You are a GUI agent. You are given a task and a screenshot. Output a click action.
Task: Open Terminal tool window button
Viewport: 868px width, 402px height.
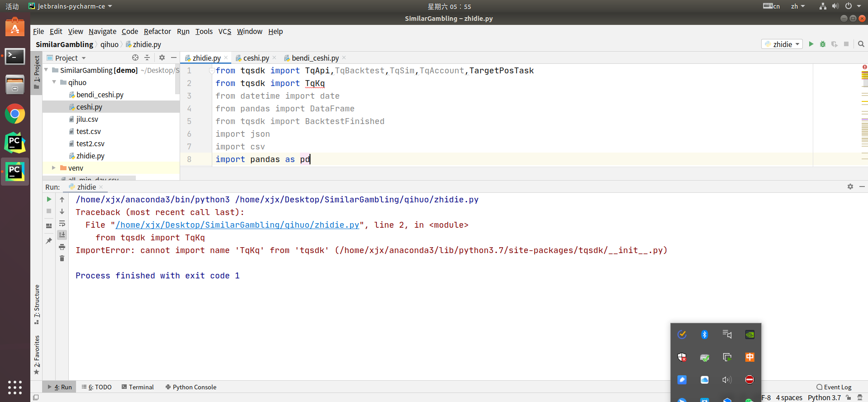138,387
